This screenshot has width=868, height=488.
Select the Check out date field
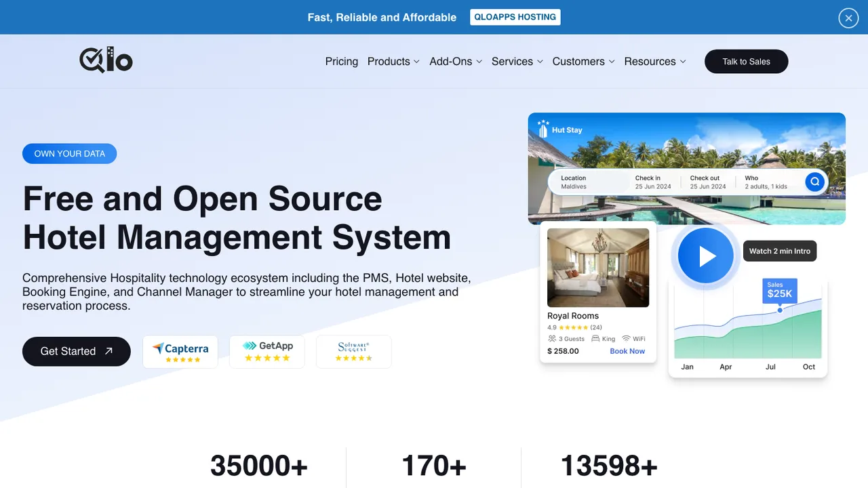[708, 182]
